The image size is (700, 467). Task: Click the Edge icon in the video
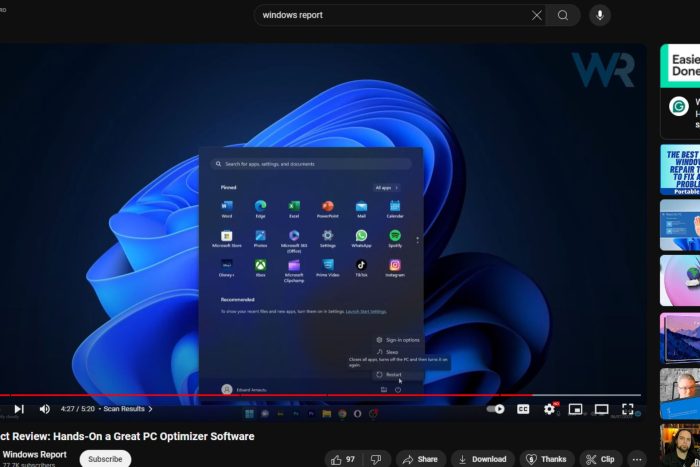[x=260, y=208]
